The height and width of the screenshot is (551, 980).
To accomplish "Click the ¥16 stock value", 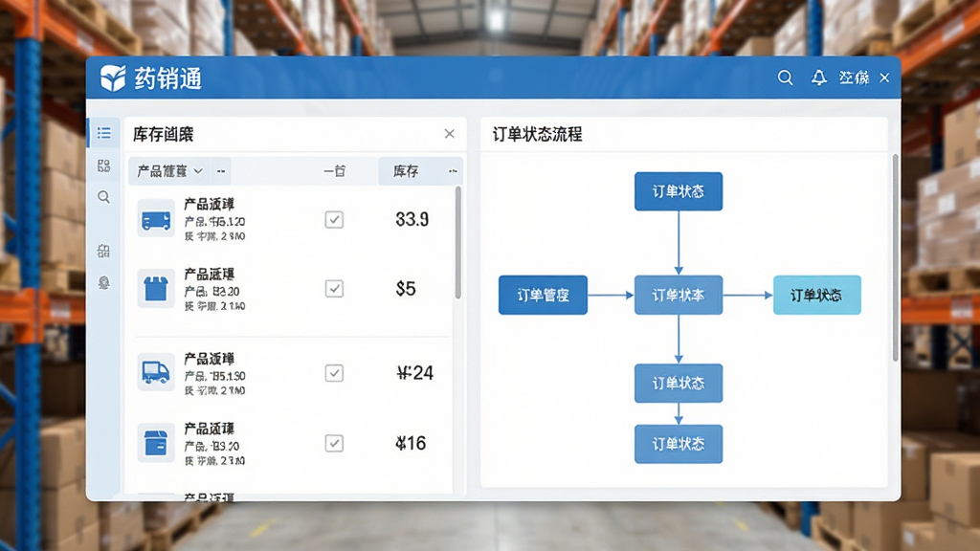I will [411, 443].
